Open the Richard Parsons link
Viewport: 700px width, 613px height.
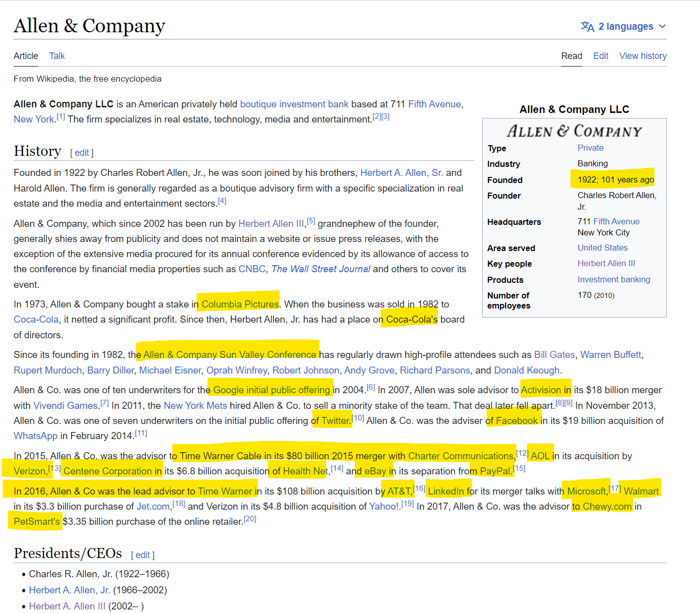point(435,371)
